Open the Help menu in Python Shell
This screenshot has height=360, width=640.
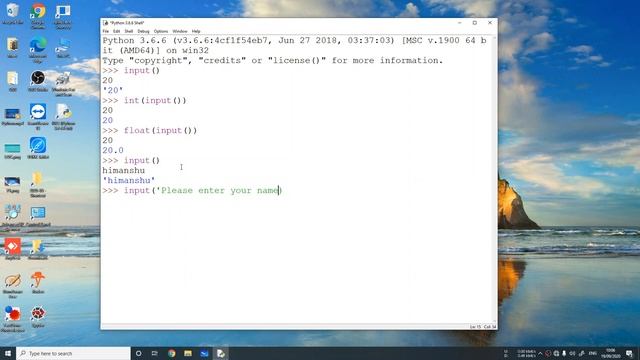click(x=196, y=31)
